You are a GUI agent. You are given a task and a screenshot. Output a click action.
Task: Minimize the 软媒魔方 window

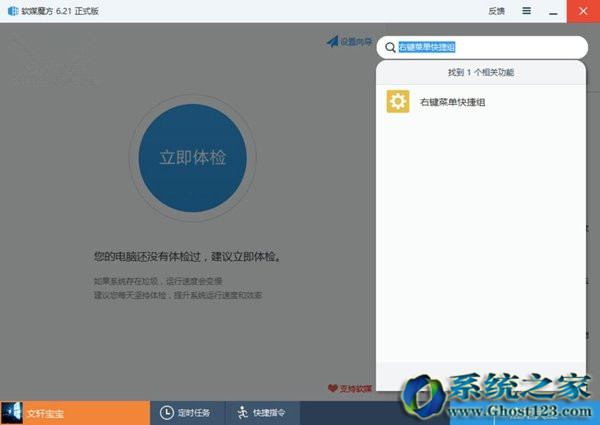point(551,10)
